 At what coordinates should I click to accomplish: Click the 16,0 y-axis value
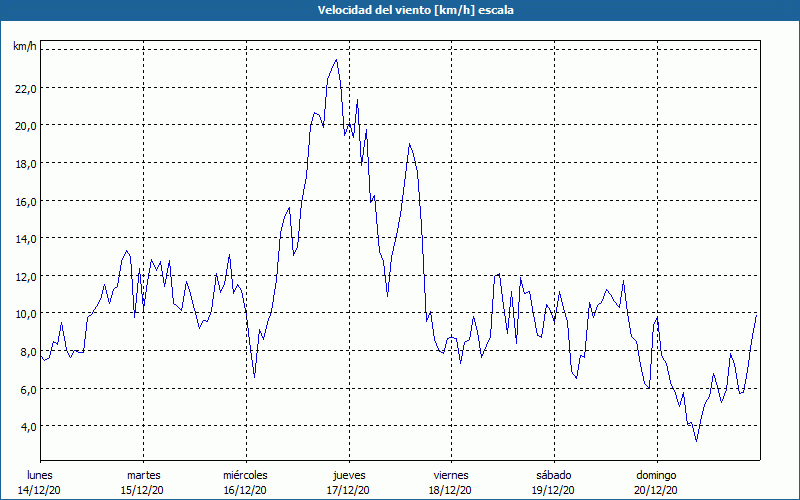(26, 201)
